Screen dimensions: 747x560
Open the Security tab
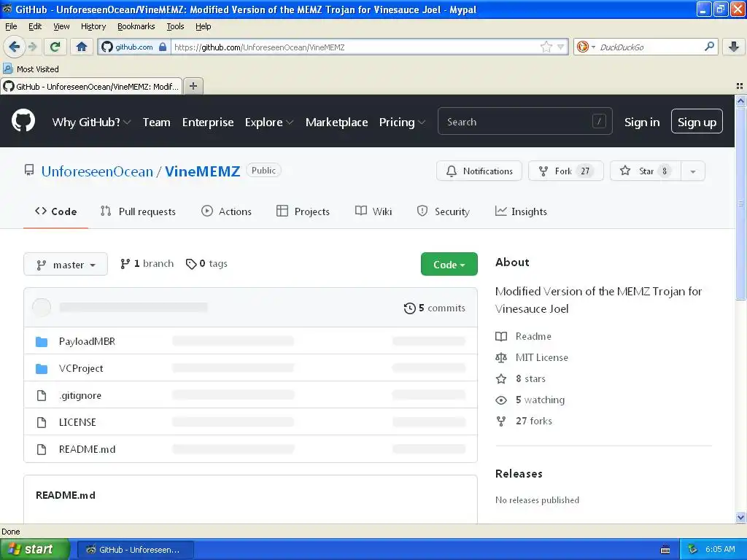pos(443,211)
